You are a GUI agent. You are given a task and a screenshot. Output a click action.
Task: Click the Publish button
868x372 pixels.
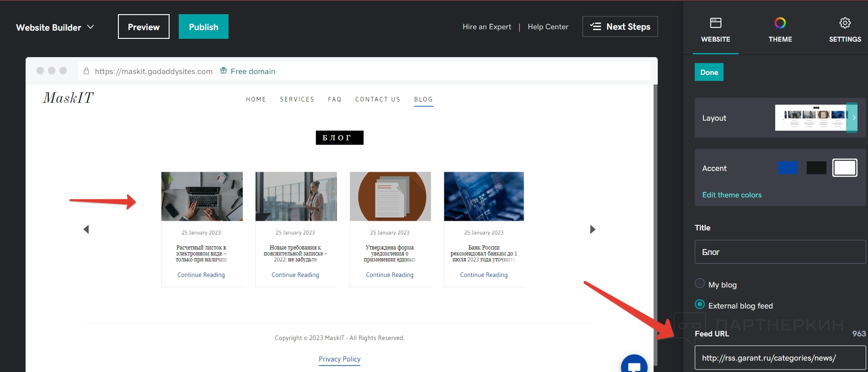click(203, 27)
